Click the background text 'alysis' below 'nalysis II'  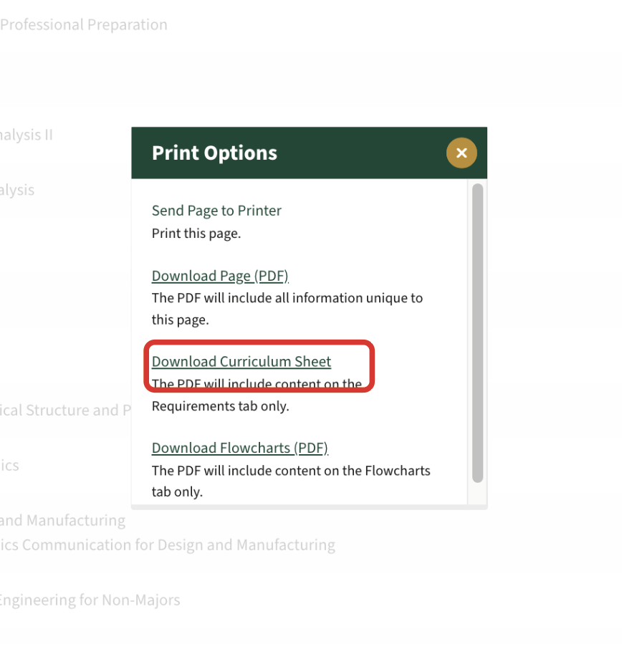[17, 190]
